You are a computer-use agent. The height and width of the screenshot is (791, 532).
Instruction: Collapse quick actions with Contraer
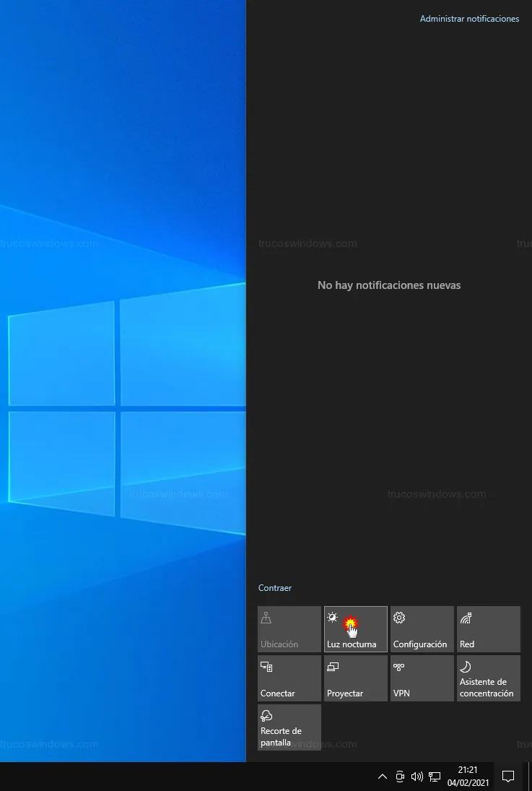click(x=275, y=588)
